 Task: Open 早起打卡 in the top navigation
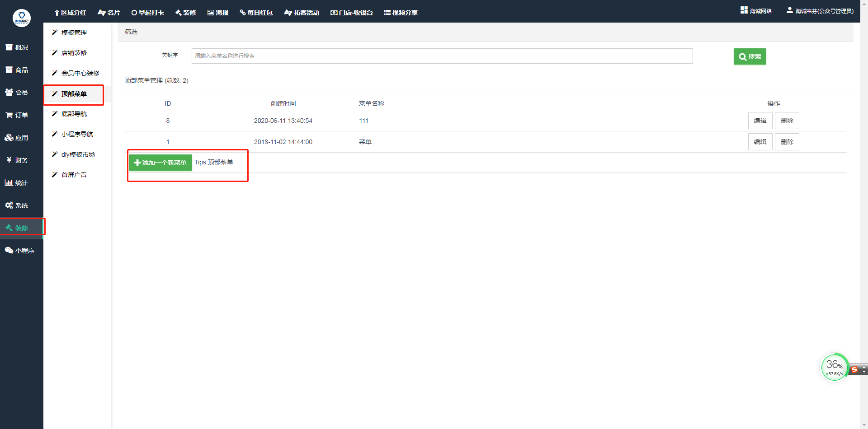[x=148, y=13]
